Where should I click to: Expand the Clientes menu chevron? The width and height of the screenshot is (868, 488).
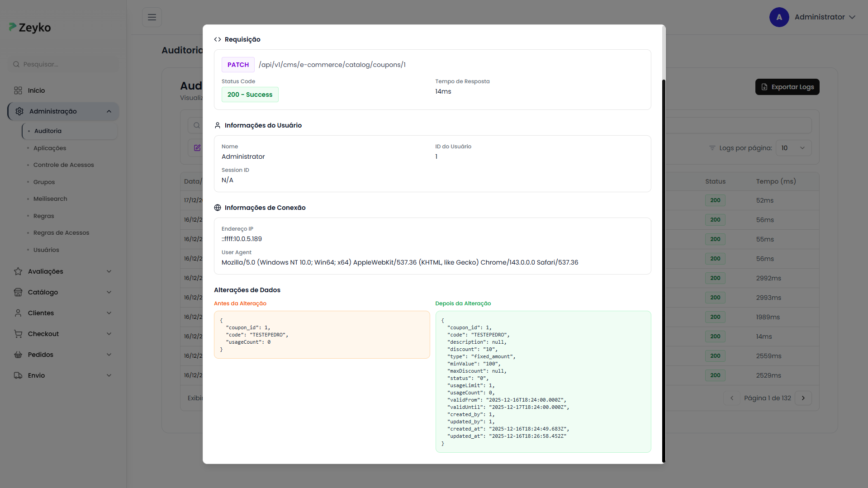(109, 313)
